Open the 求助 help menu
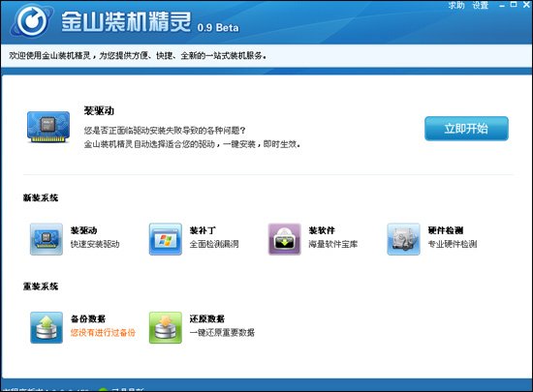This screenshot has width=533, height=392. (456, 5)
